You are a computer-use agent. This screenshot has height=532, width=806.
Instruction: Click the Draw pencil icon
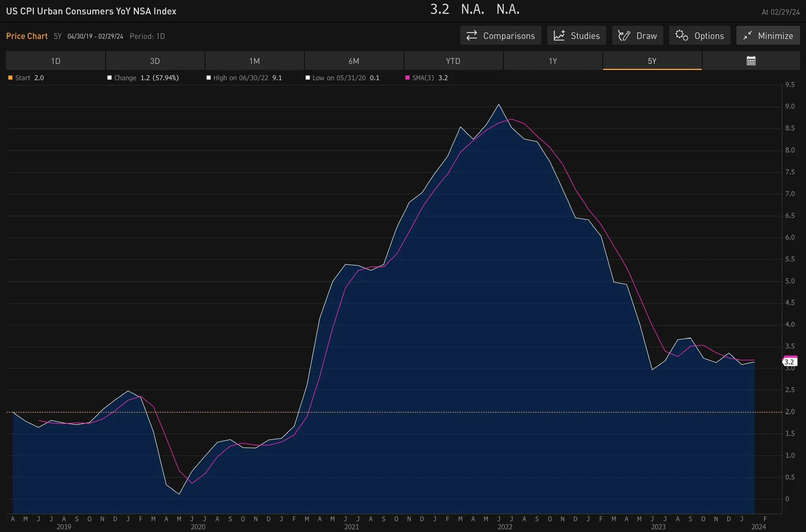coord(624,36)
